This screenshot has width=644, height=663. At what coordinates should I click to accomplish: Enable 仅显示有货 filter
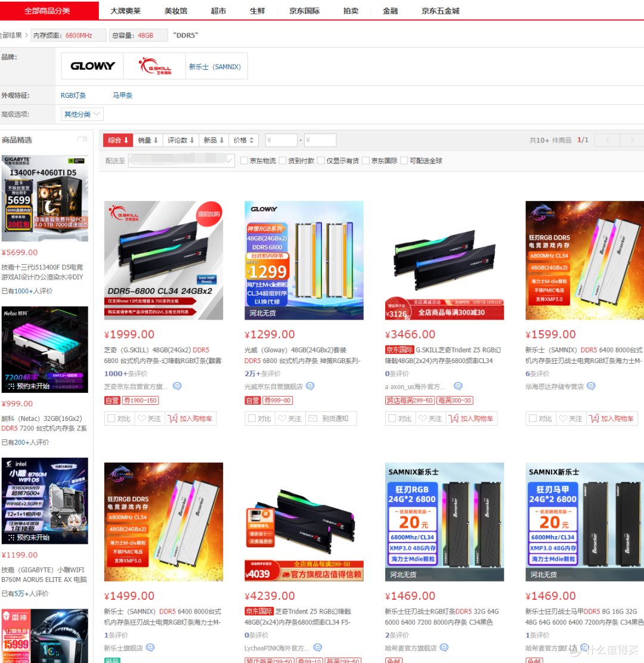321,160
